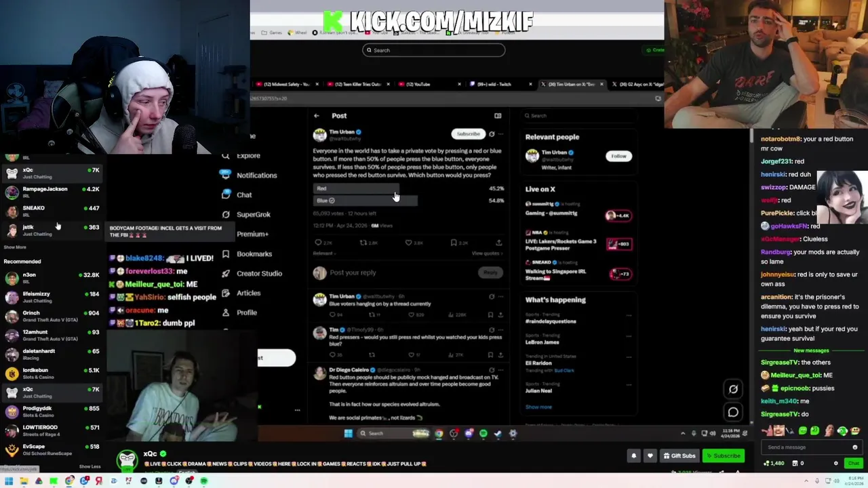Image resolution: width=868 pixels, height=488 pixels.
Task: Open n3on recommended channel
Action: (x=52, y=278)
